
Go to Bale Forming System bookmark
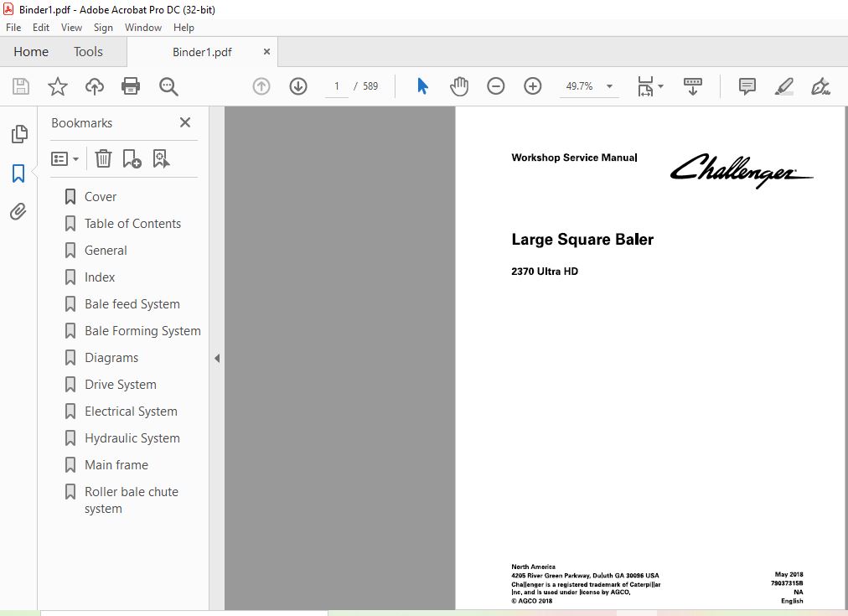[x=142, y=331]
